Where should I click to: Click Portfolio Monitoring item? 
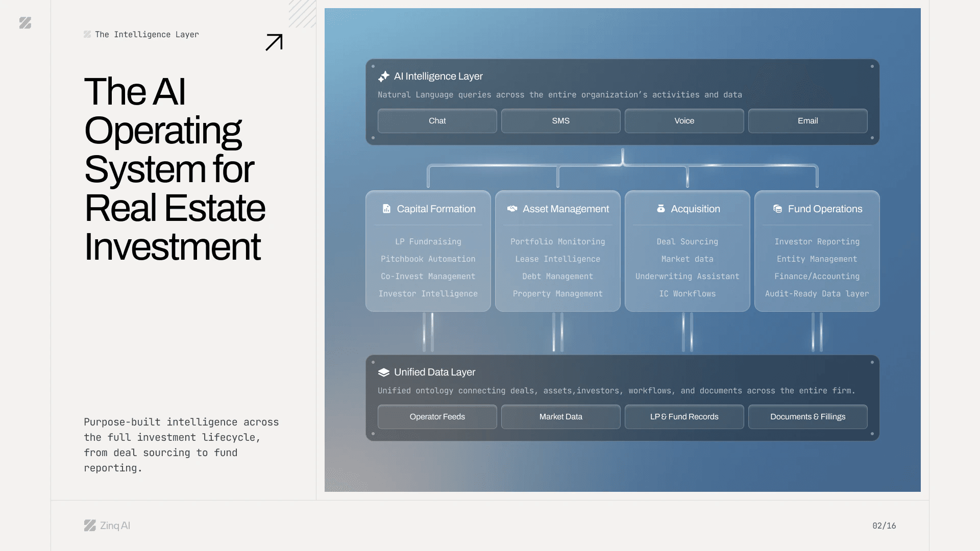click(558, 242)
